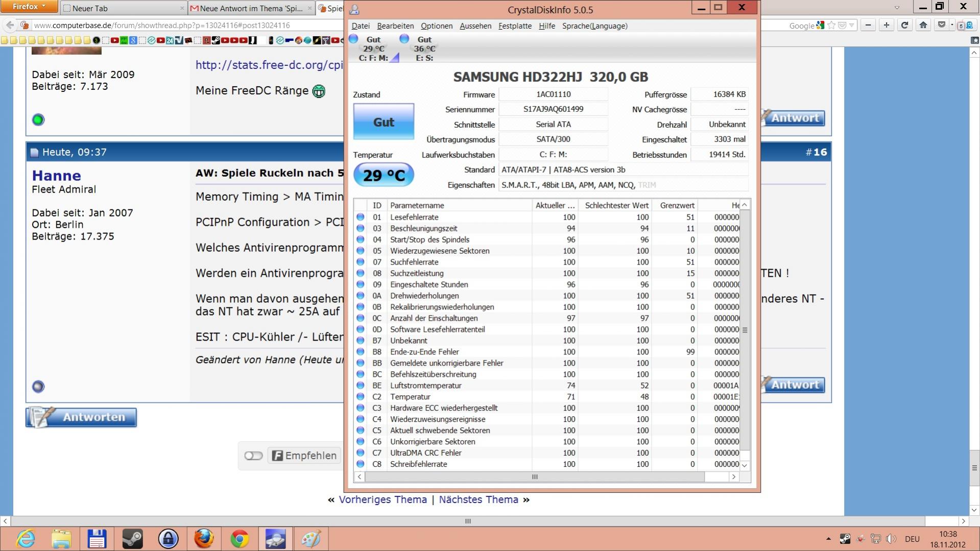Open the clock and date in taskbar
This screenshot has width=980, height=551.
point(948,539)
